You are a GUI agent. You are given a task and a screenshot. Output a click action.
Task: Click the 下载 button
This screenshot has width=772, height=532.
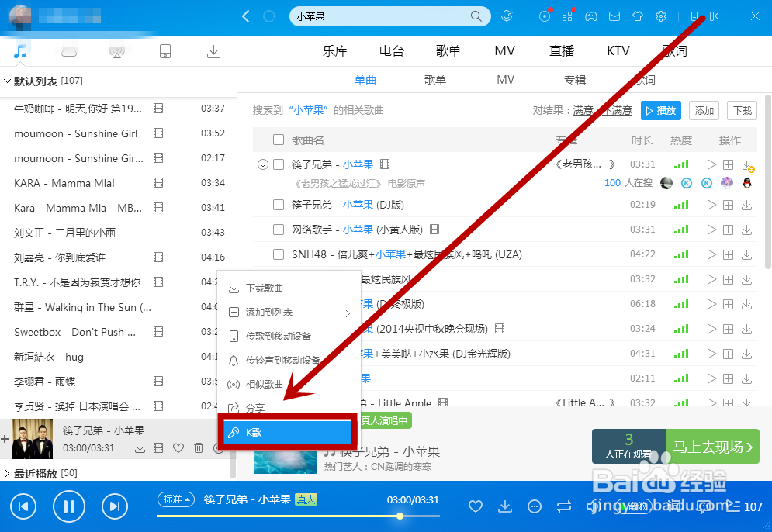[742, 111]
